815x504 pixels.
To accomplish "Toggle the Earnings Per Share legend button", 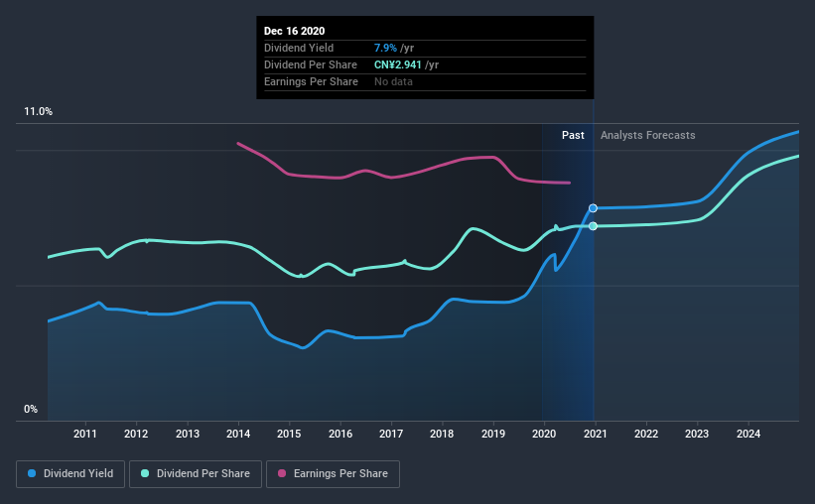I will pos(333,474).
